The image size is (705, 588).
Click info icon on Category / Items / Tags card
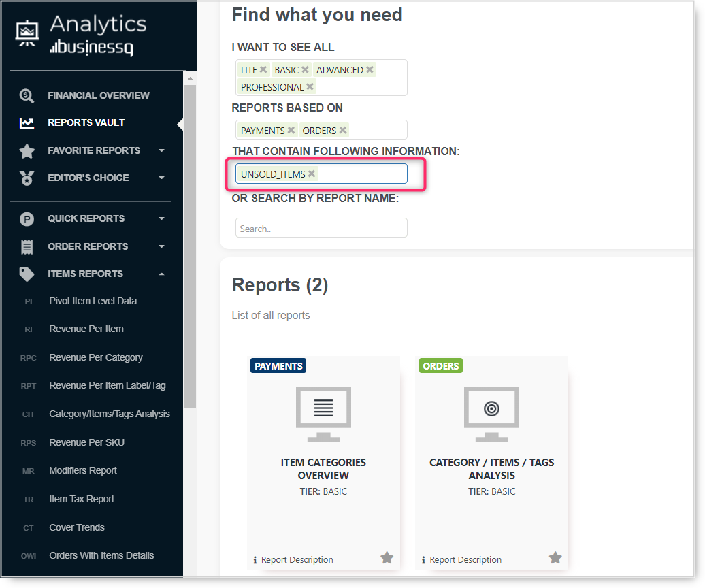[423, 560]
